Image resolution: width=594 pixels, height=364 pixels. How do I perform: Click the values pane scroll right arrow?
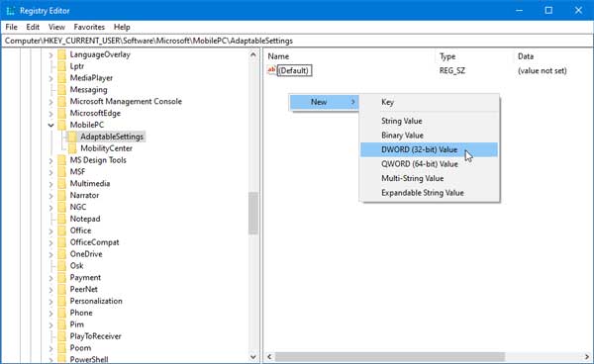[x=587, y=357]
